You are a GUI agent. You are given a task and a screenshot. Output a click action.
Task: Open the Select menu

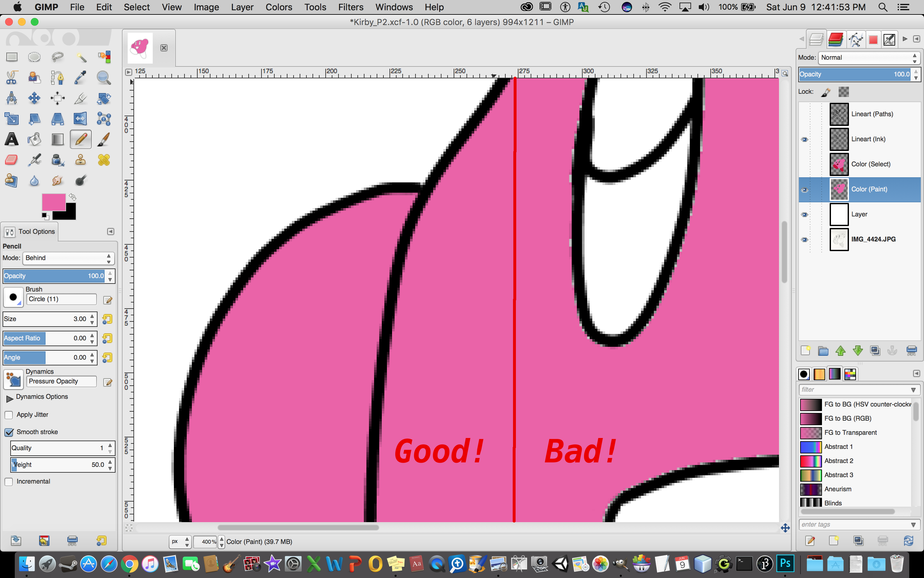(x=137, y=7)
